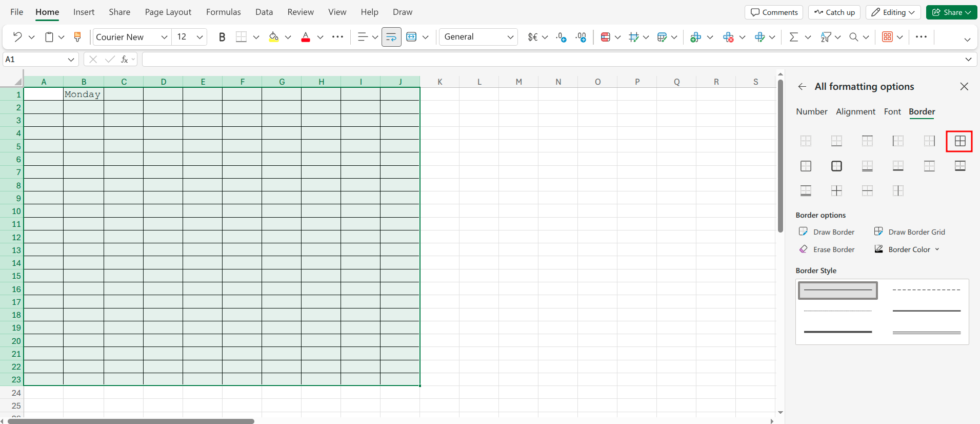Image resolution: width=980 pixels, height=424 pixels.
Task: Apply the Bottom Double Border preset
Action: tap(868, 166)
